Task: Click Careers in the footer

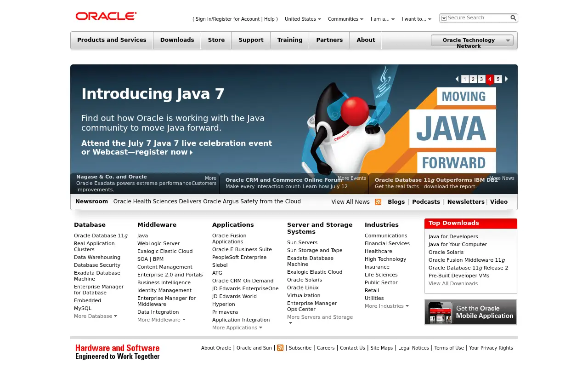Action: [x=326, y=348]
